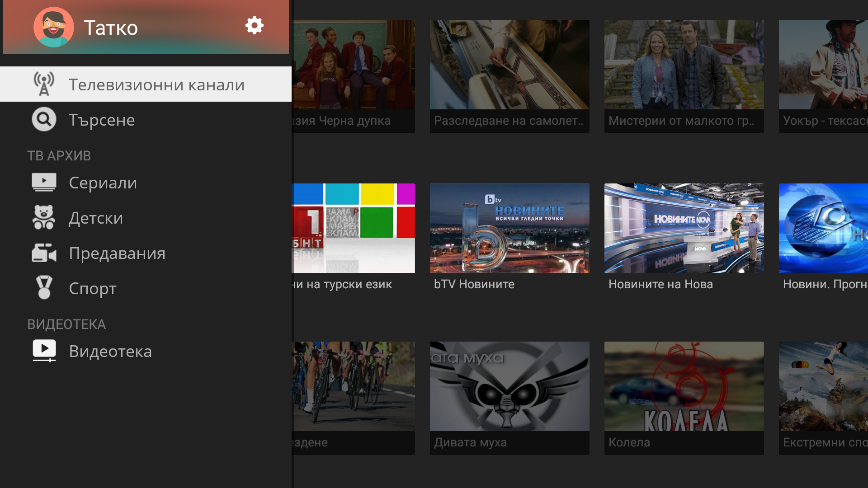
Task: Open Новините на Нова thumbnail
Action: pyautogui.click(x=684, y=228)
